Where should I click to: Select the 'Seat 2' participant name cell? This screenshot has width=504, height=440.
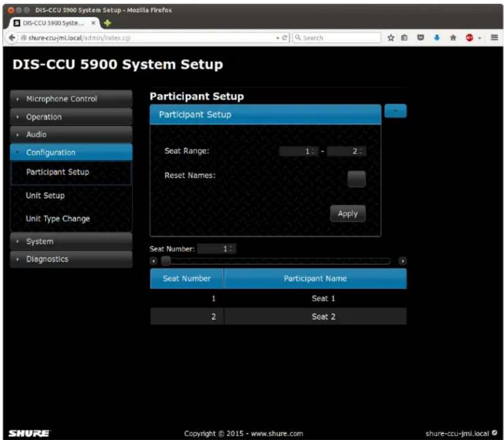pos(315,316)
